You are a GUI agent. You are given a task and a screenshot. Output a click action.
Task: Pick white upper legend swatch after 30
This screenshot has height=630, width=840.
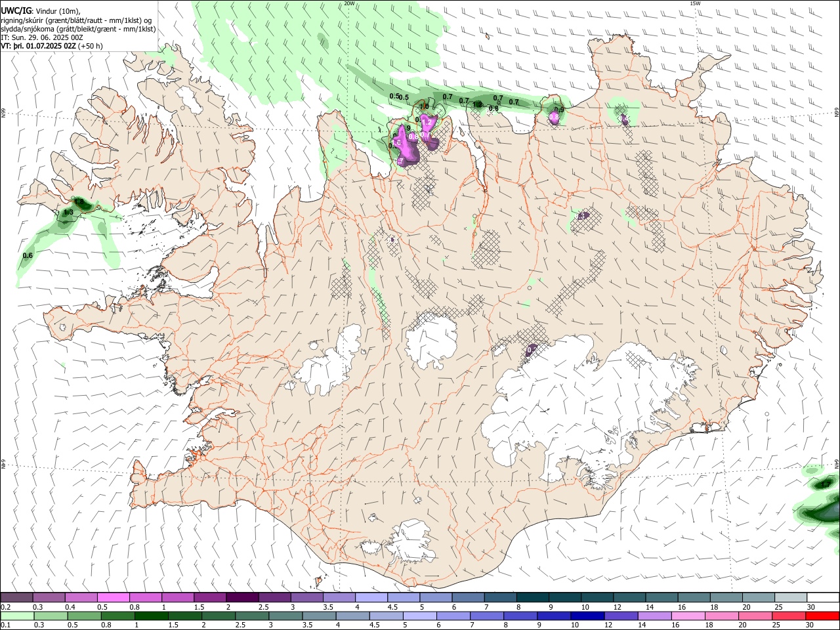click(x=822, y=597)
